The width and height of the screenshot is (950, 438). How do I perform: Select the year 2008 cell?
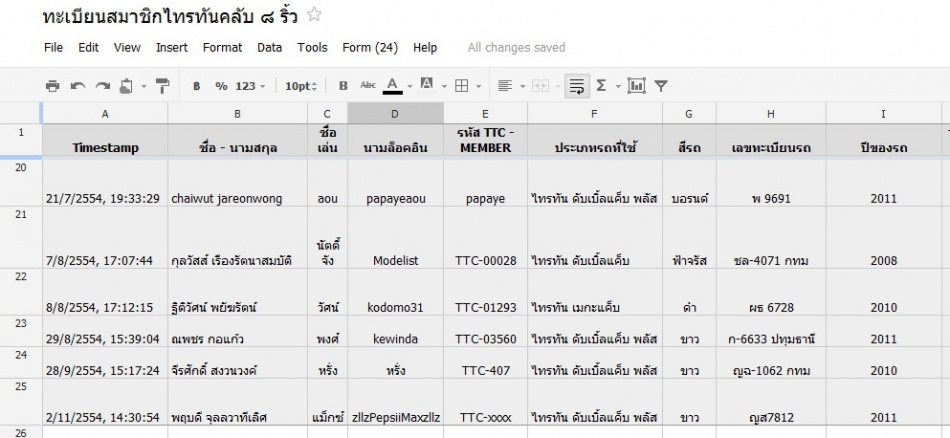point(883,237)
